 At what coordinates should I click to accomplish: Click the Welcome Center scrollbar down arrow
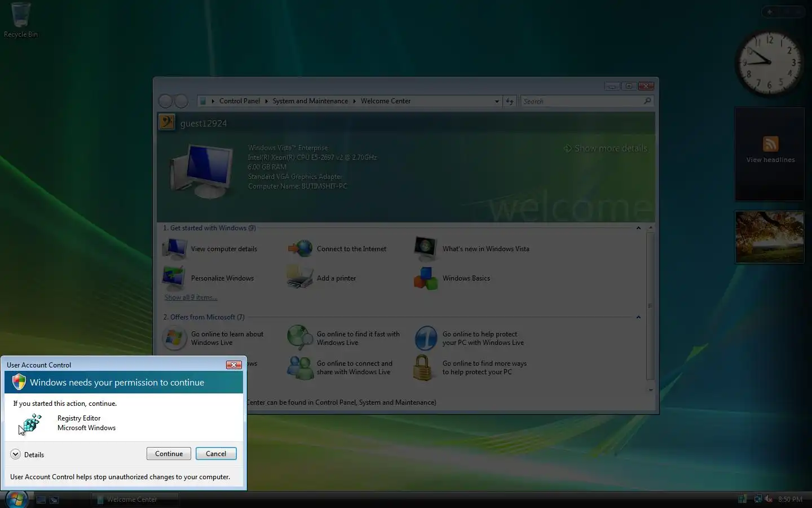650,389
